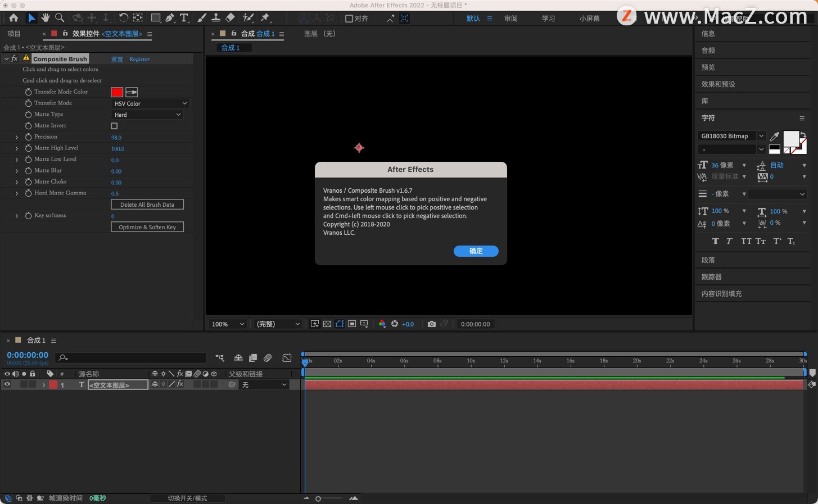The image size is (818, 504).
Task: Click the snapshot camera icon in viewer
Action: pos(431,324)
